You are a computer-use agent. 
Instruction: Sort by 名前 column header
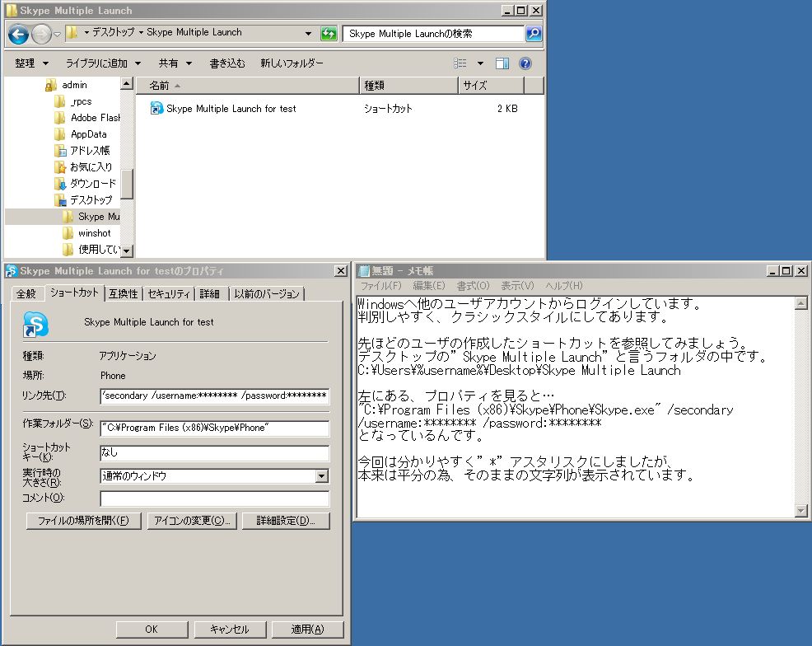(x=248, y=86)
